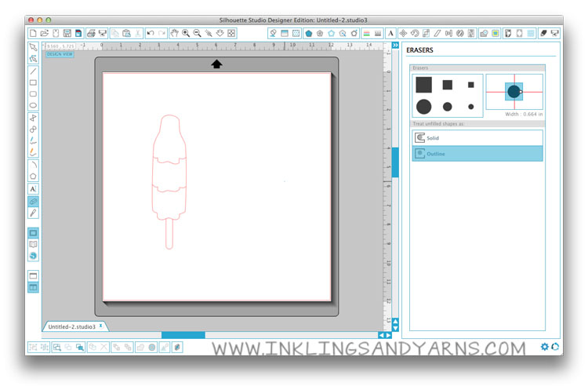Click the scroll down arrow at right edge
The height and width of the screenshot is (390, 588).
click(395, 329)
